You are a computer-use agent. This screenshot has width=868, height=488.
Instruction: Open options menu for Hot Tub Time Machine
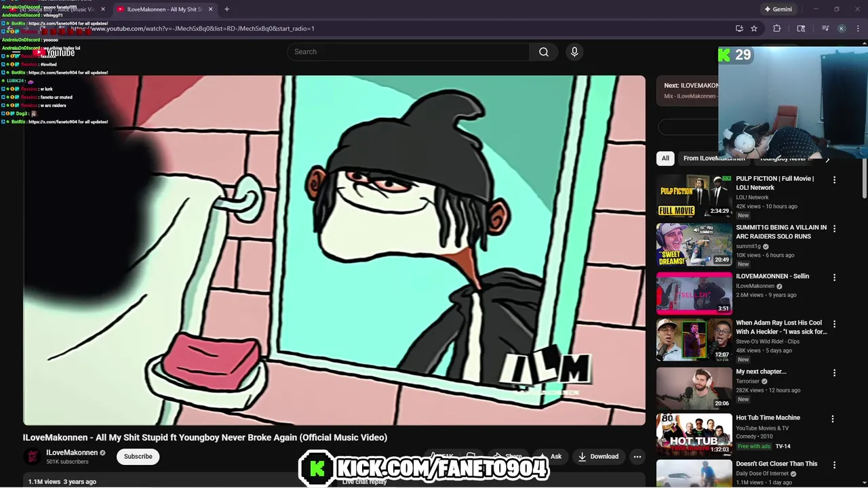click(x=833, y=419)
